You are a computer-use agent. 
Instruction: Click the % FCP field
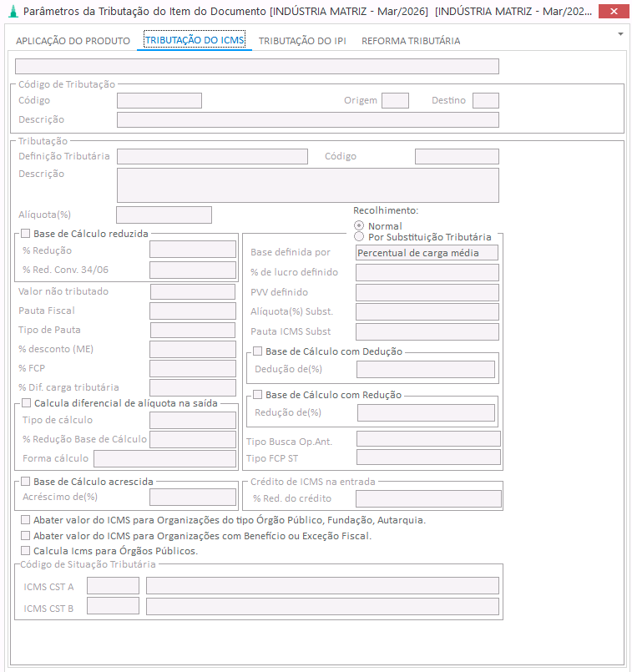click(193, 369)
